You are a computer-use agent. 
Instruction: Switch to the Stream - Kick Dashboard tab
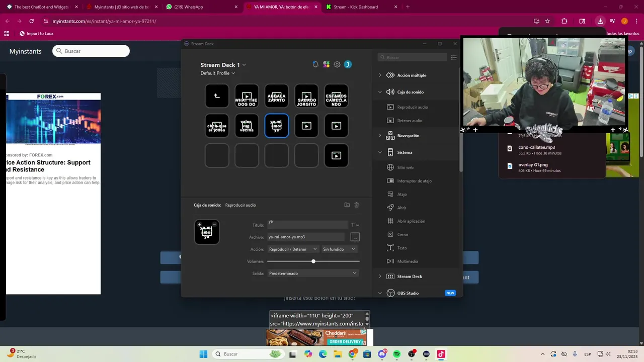point(362,7)
